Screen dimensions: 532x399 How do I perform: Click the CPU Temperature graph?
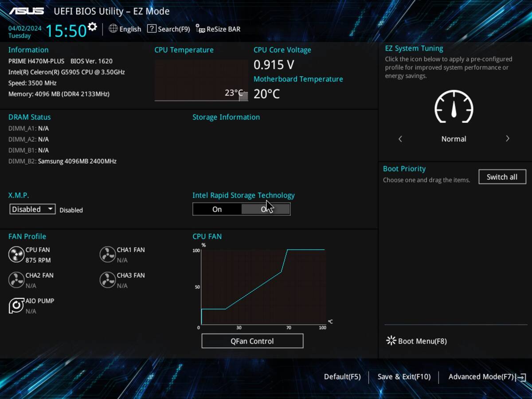click(201, 80)
